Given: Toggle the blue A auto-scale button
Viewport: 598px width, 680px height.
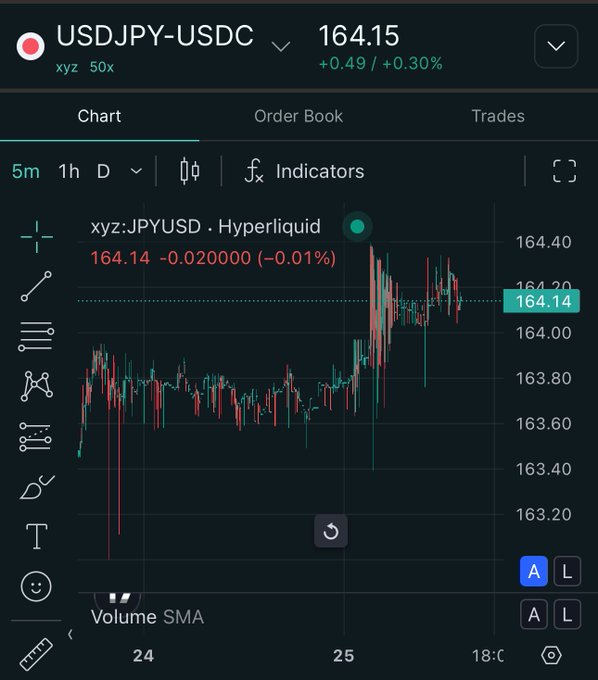Looking at the screenshot, I should (534, 572).
